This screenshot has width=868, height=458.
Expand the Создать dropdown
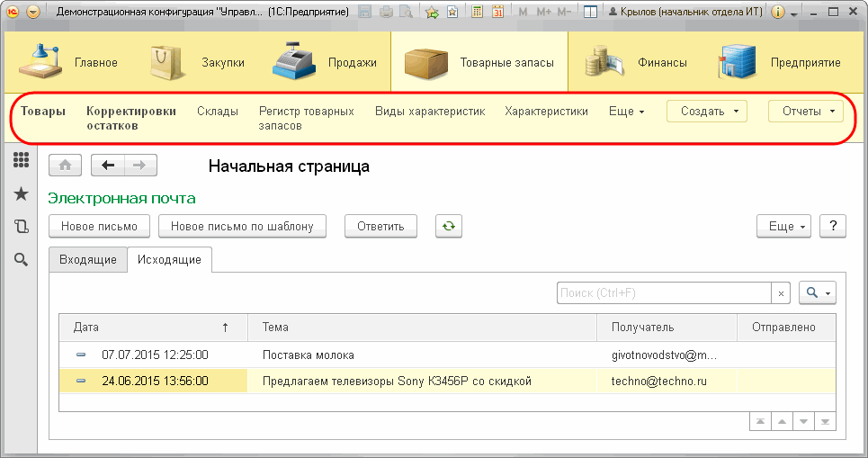pos(707,112)
